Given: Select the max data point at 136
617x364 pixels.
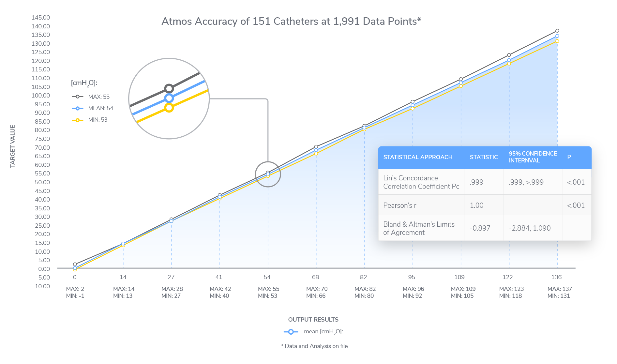Looking at the screenshot, I should coord(557,31).
